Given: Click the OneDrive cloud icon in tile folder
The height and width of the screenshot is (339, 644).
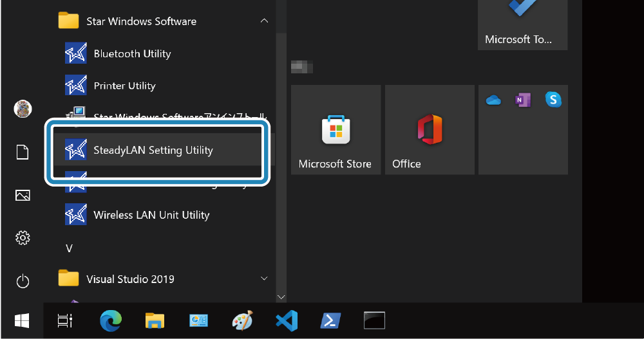Looking at the screenshot, I should (x=493, y=100).
